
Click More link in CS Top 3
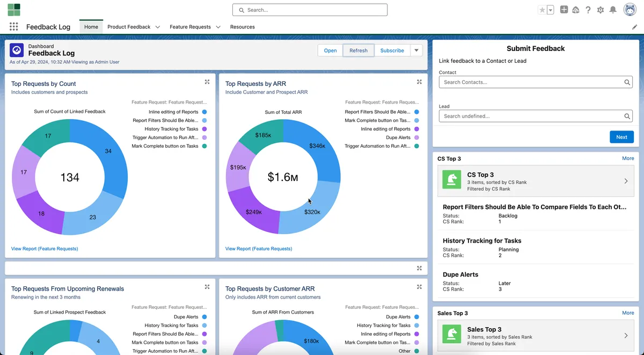point(628,158)
